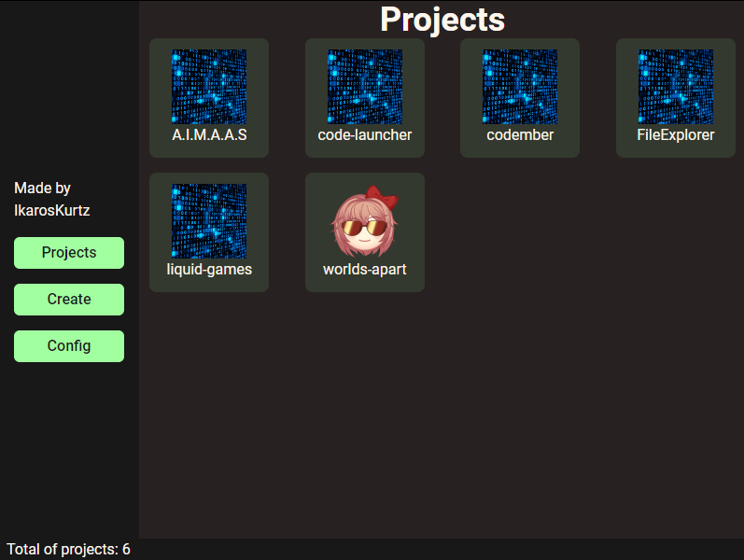Image resolution: width=744 pixels, height=560 pixels.
Task: Click the A.I.M.A.A.S project name label
Action: tap(209, 135)
